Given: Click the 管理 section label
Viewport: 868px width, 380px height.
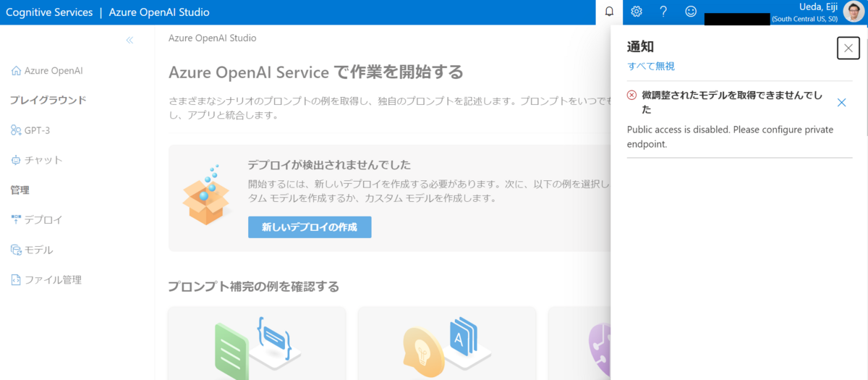Looking at the screenshot, I should point(20,190).
